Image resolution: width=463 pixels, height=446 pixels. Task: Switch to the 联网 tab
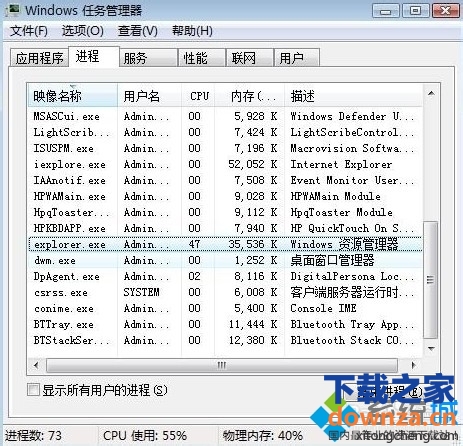coord(249,58)
